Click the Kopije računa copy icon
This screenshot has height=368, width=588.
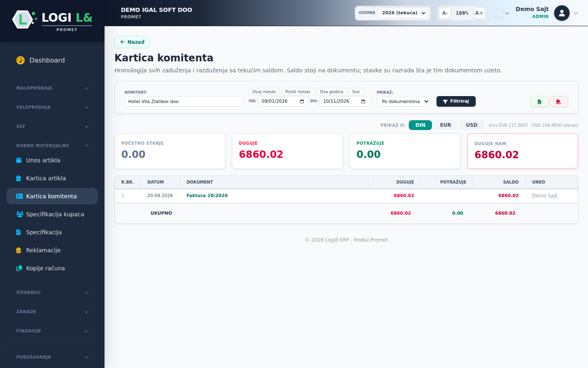[x=19, y=268]
